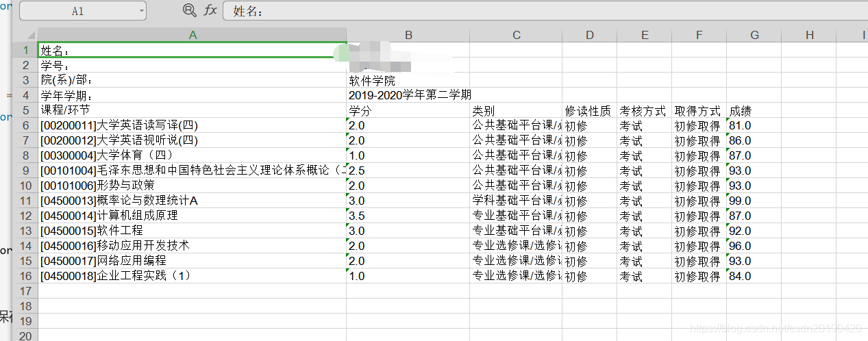Click score cell 84.0

click(754, 276)
